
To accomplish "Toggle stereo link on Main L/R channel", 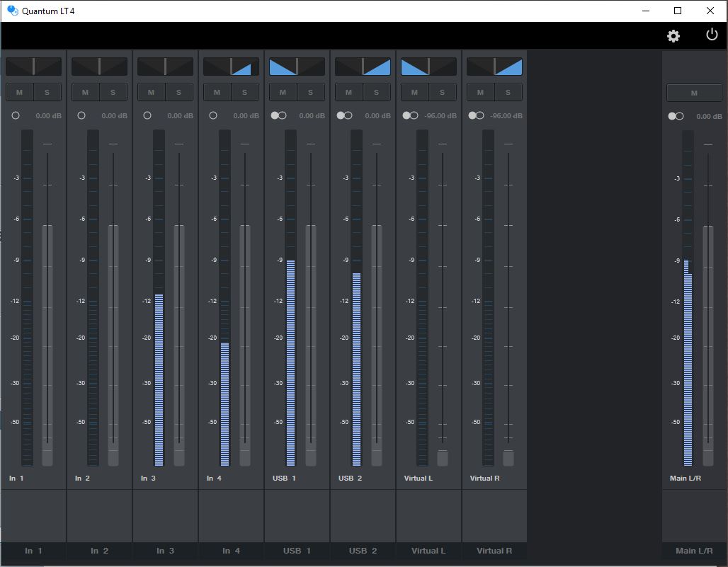I will (x=676, y=116).
